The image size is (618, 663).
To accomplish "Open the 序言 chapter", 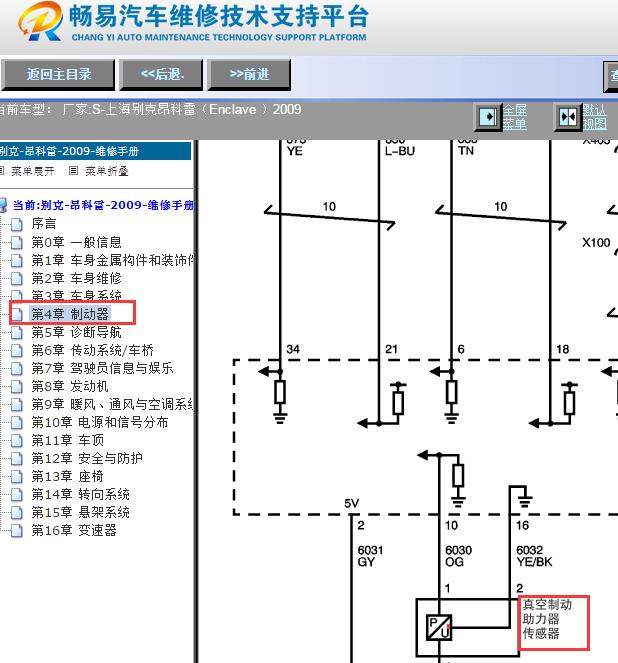I will (44, 224).
